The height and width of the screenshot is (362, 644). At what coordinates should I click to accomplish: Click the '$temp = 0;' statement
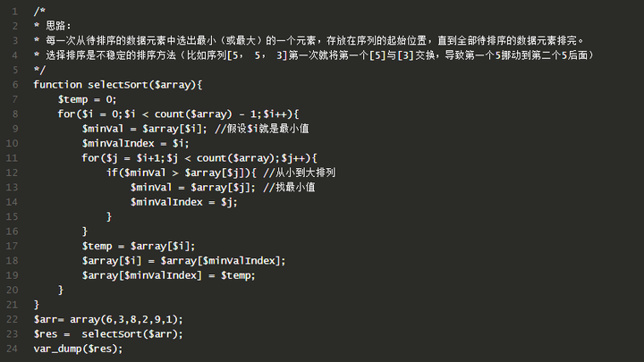[x=88, y=99]
